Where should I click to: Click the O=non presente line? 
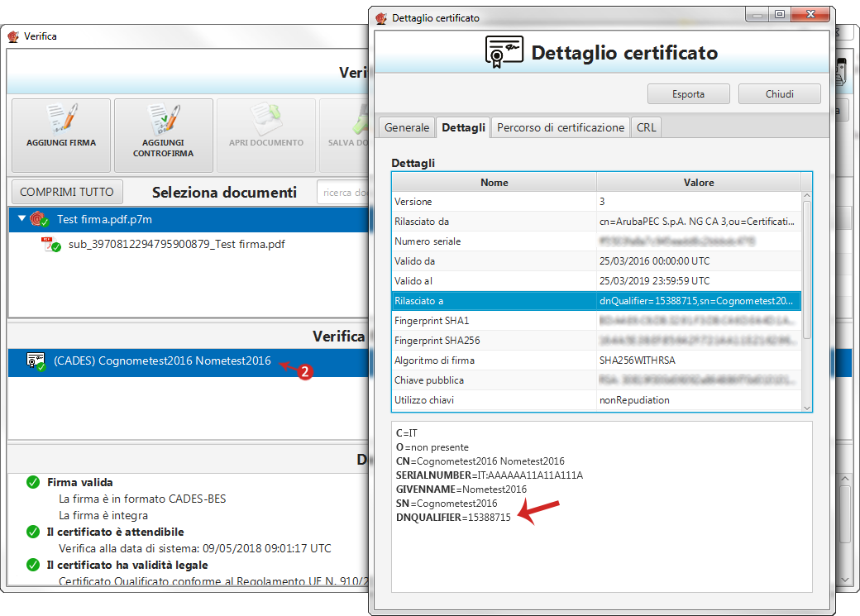(432, 447)
